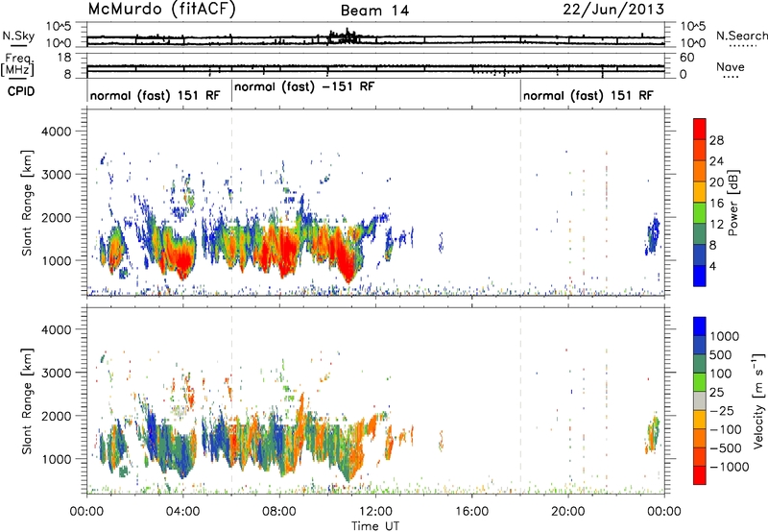Click the Slant Range label of the velocity panel
Screen dimensions: 768x532
click(x=27, y=400)
